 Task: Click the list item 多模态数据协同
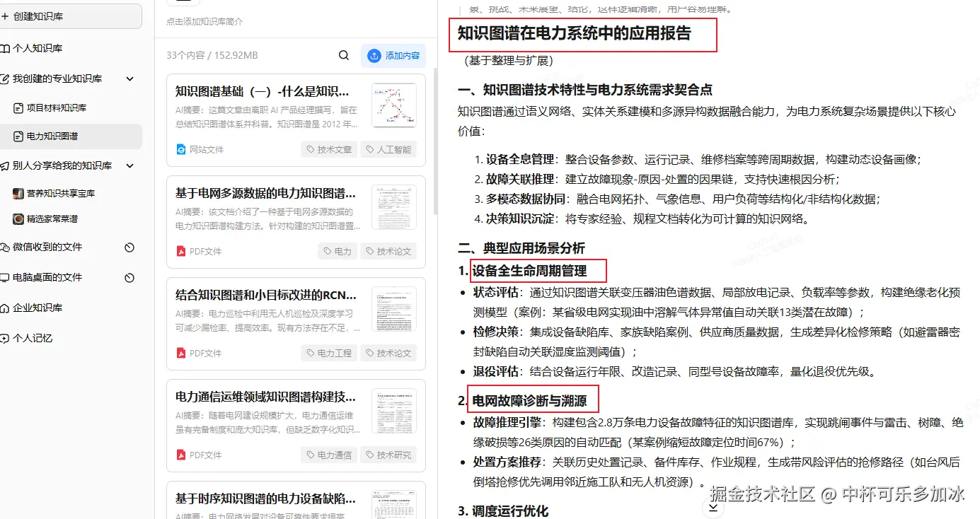click(525, 199)
